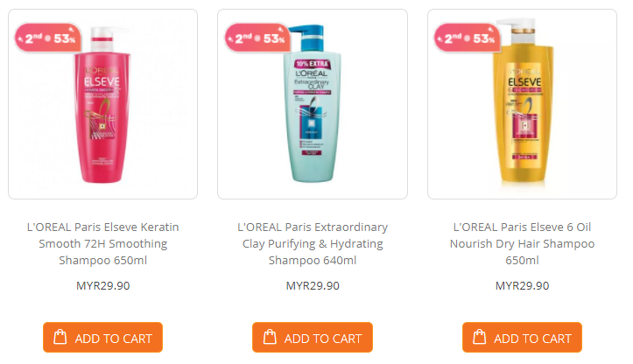The image size is (633, 364).
Task: Click the shopping bag icon for Keratin Smooth shampoo
Action: (60, 338)
